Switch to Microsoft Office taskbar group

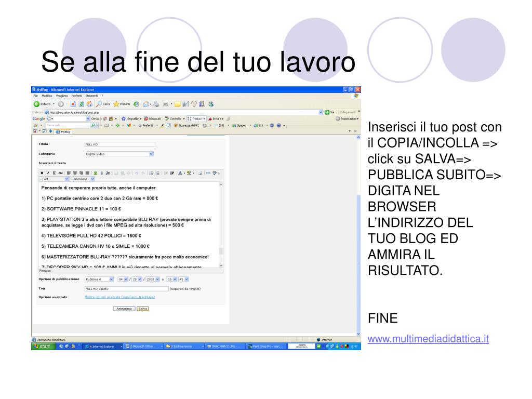(x=143, y=347)
